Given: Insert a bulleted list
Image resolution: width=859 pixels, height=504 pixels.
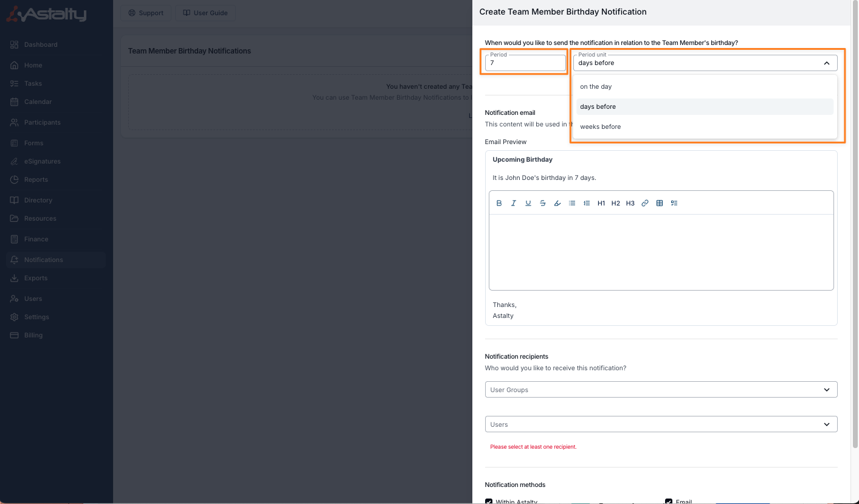Looking at the screenshot, I should 572,203.
